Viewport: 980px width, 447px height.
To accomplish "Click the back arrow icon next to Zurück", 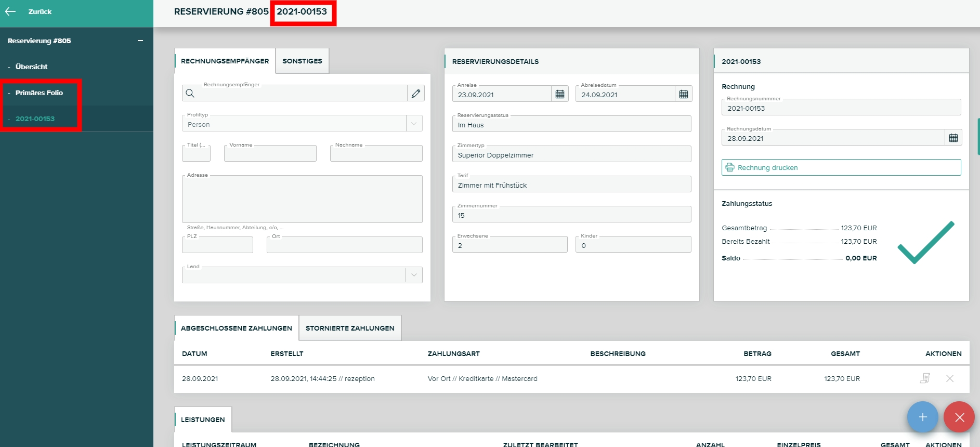I will pos(10,11).
